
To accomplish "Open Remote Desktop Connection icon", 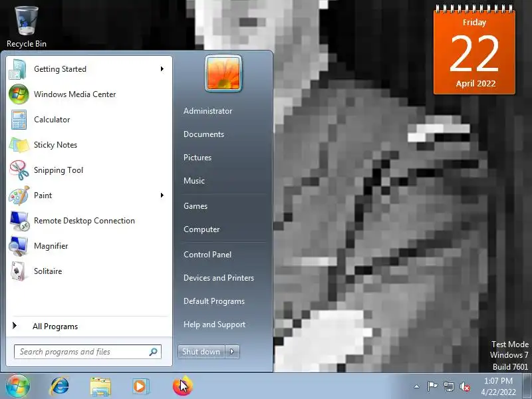I will (x=19, y=221).
